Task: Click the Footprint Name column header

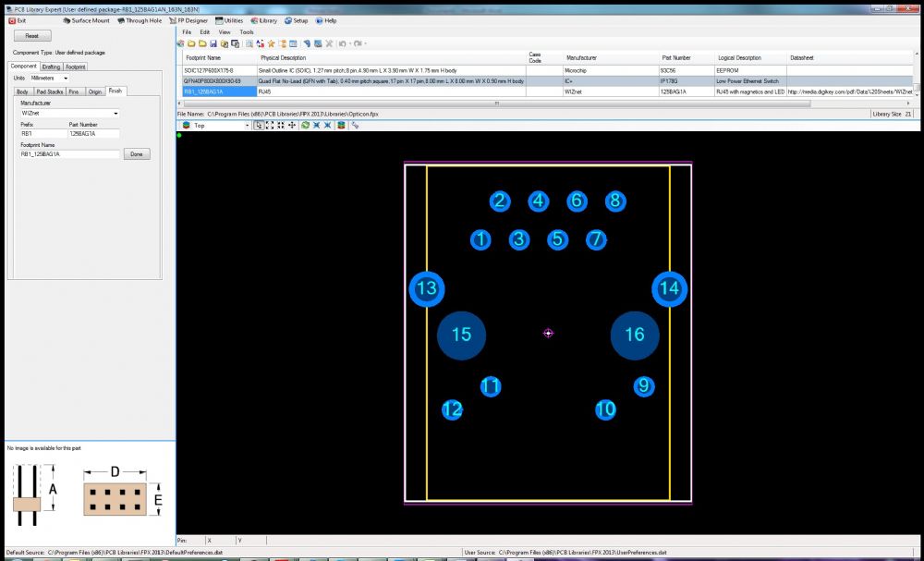Action: tap(203, 57)
